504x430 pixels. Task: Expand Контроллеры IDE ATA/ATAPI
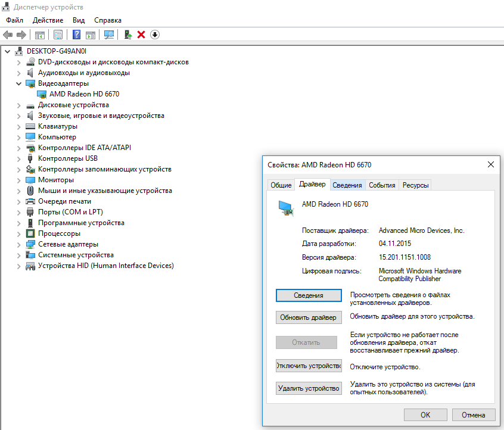coord(18,148)
